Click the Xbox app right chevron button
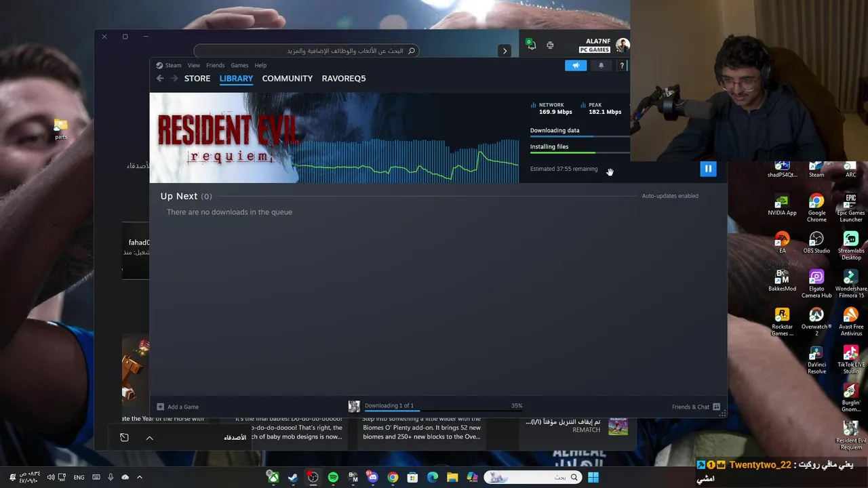The width and height of the screenshot is (868, 488). [x=505, y=51]
